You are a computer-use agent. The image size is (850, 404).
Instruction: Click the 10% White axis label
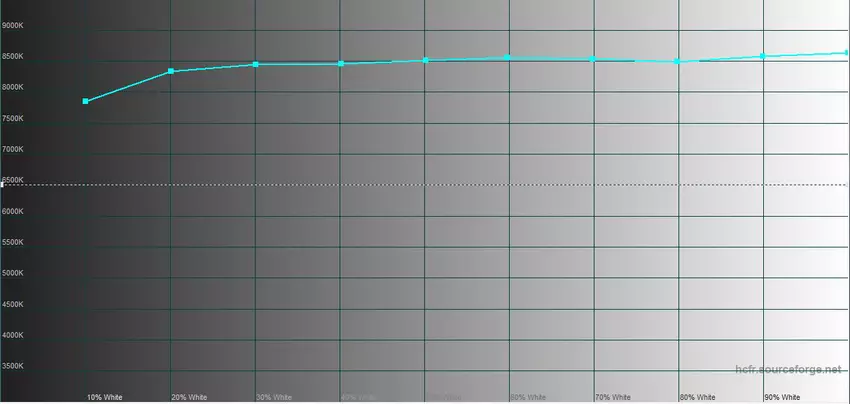(x=104, y=397)
